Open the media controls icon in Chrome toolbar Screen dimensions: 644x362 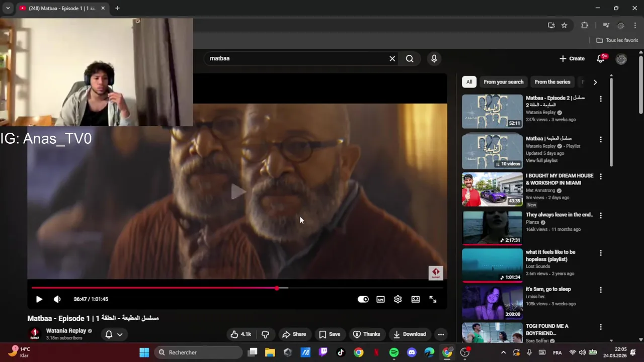coord(606,25)
